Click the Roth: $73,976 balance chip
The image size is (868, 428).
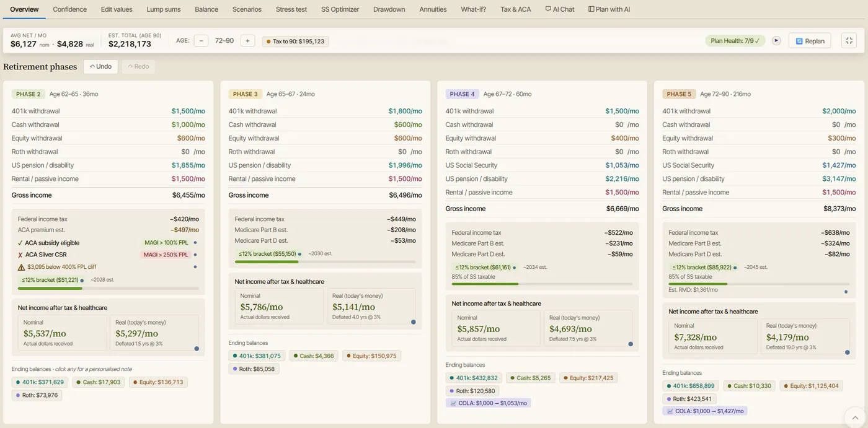pyautogui.click(x=37, y=395)
